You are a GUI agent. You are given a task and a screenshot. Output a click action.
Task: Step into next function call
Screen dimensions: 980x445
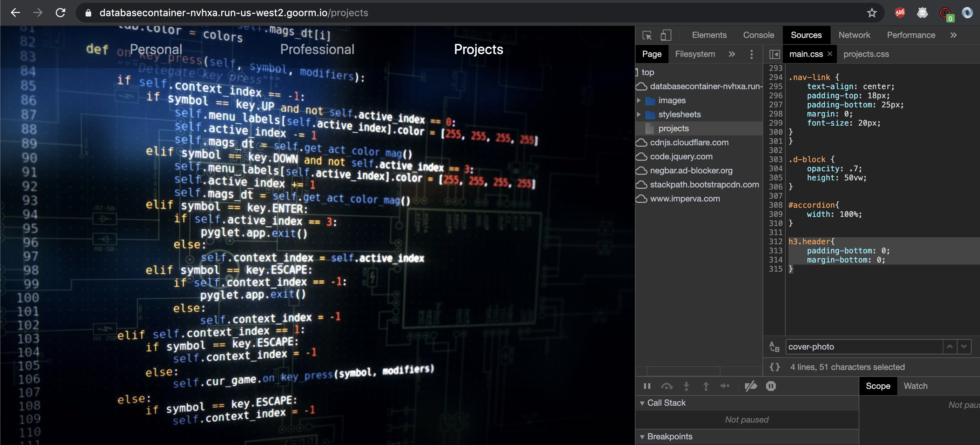click(686, 386)
